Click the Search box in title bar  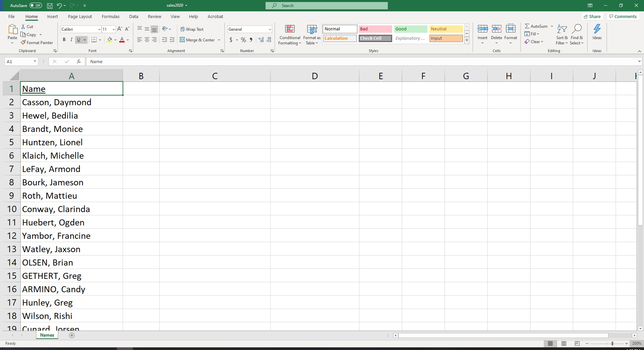327,5
